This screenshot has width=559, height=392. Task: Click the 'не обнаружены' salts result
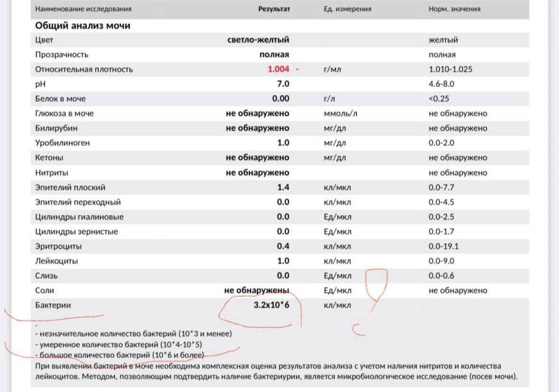(256, 291)
